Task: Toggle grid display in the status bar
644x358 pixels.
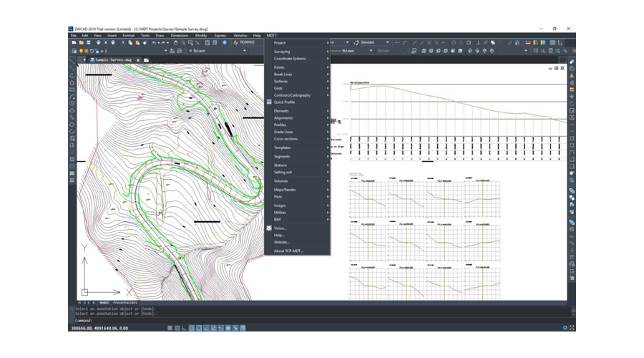Action: (x=177, y=328)
